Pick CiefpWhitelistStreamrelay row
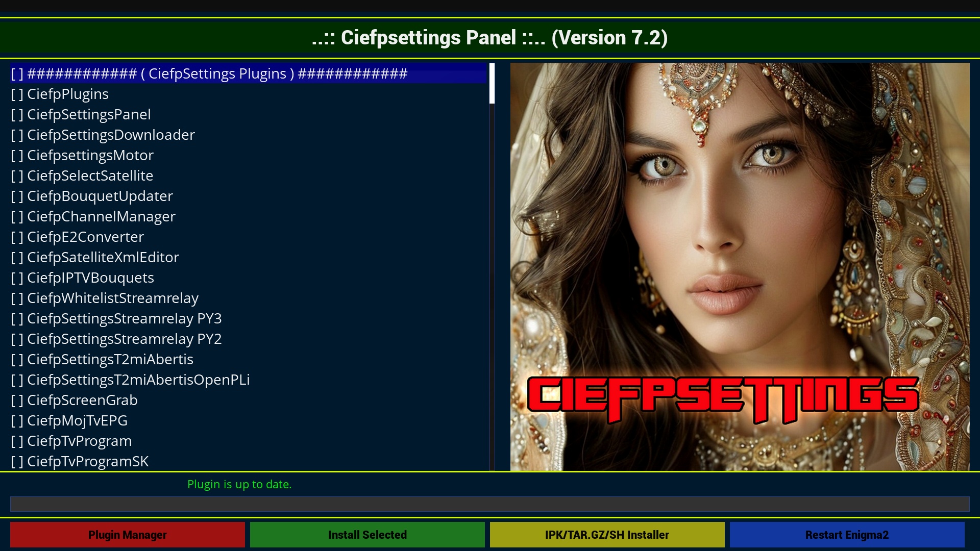 [x=249, y=298]
